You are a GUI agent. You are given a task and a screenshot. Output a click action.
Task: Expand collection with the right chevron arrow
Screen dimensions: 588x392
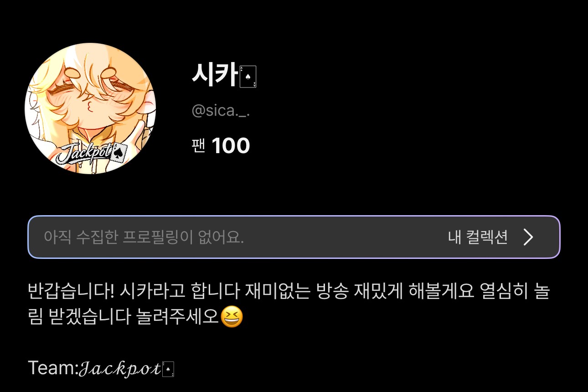click(x=528, y=237)
